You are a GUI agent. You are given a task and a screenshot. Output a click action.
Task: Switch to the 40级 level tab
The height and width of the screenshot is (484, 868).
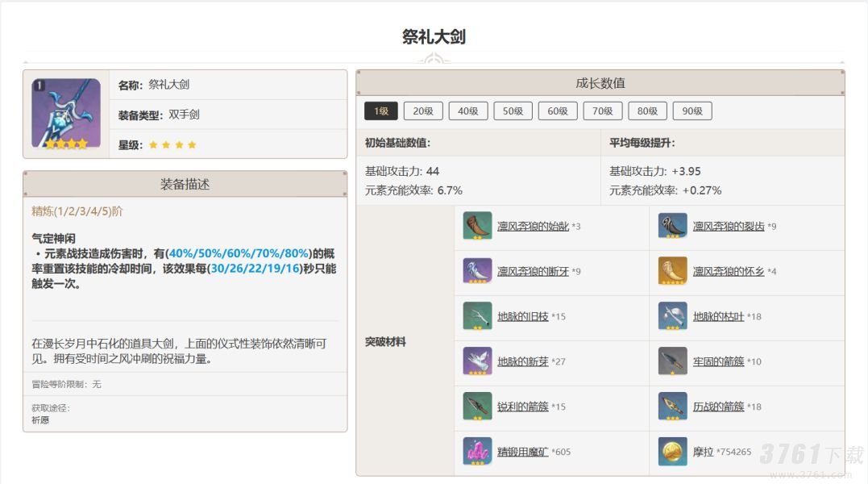[468, 111]
